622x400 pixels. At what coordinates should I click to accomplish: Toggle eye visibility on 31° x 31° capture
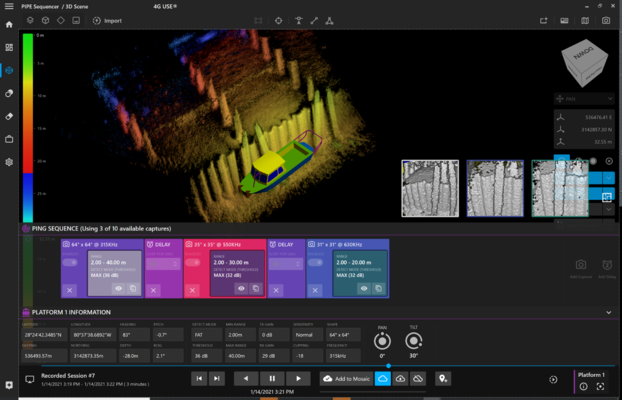pyautogui.click(x=364, y=288)
